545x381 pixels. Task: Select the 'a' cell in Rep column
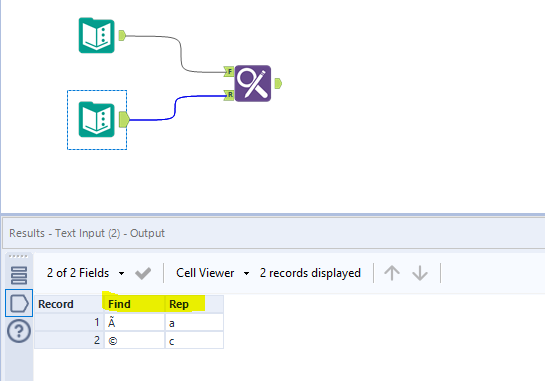194,323
